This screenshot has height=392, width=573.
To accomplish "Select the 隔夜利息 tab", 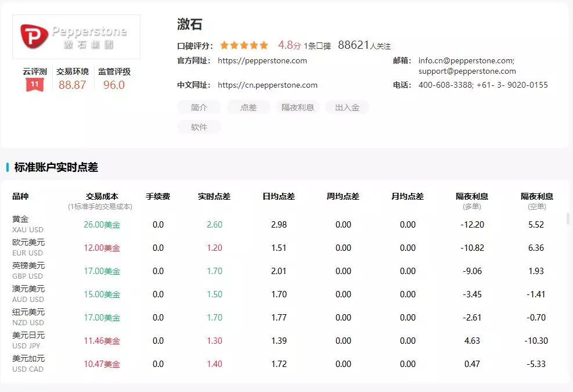I will [x=297, y=107].
